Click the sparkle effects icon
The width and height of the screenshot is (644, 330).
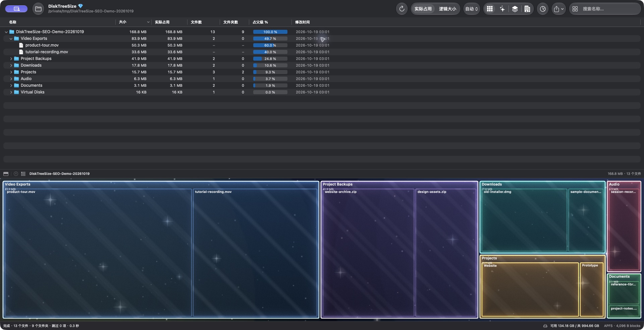[502, 9]
